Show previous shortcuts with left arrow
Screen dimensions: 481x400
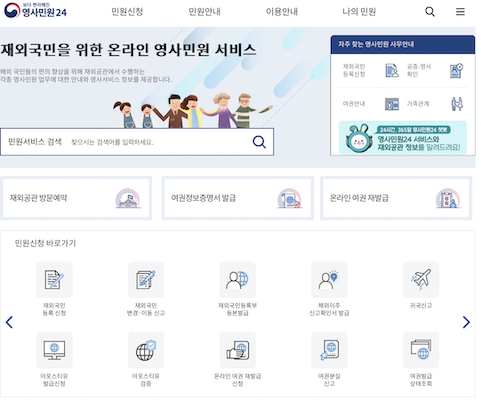[x=9, y=322]
